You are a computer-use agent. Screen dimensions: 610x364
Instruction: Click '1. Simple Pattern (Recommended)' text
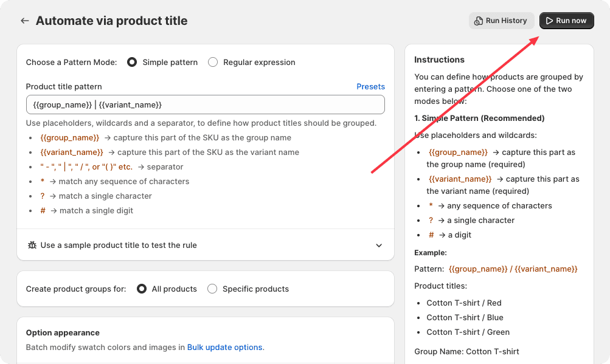(479, 118)
